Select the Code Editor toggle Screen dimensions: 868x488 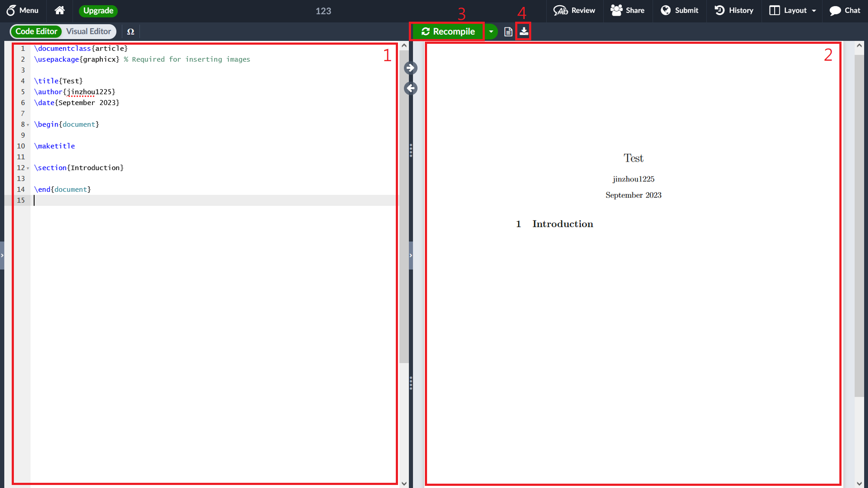pyautogui.click(x=36, y=31)
